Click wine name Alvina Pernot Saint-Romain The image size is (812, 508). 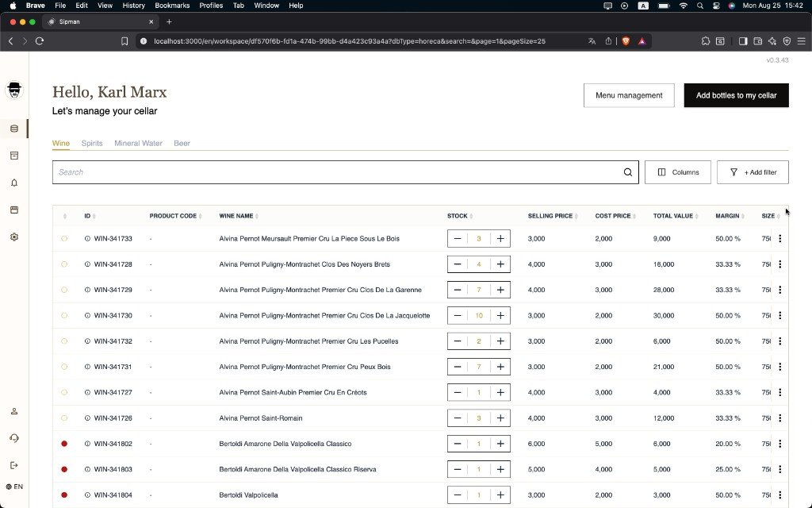260,418
